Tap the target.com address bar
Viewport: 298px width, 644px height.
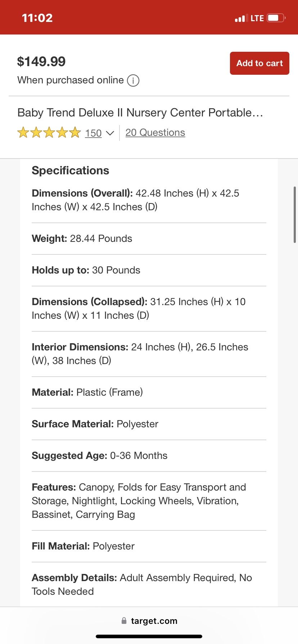[x=149, y=621]
